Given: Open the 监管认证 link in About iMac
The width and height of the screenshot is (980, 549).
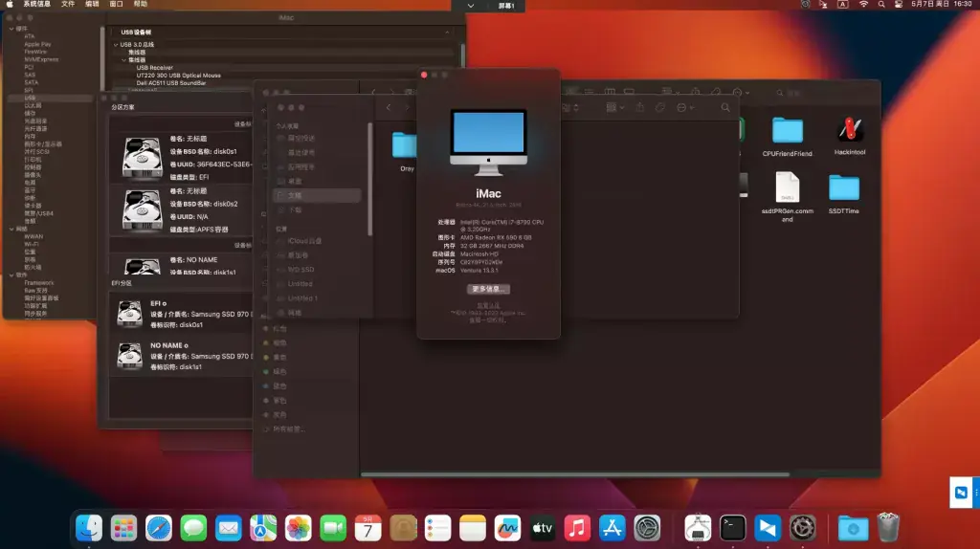Looking at the screenshot, I should click(x=488, y=305).
